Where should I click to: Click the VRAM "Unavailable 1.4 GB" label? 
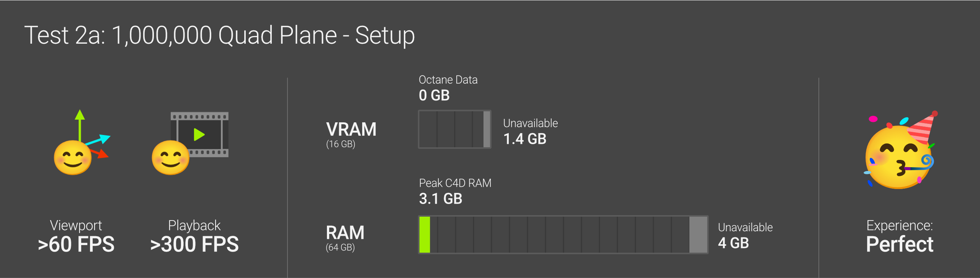coord(530,132)
